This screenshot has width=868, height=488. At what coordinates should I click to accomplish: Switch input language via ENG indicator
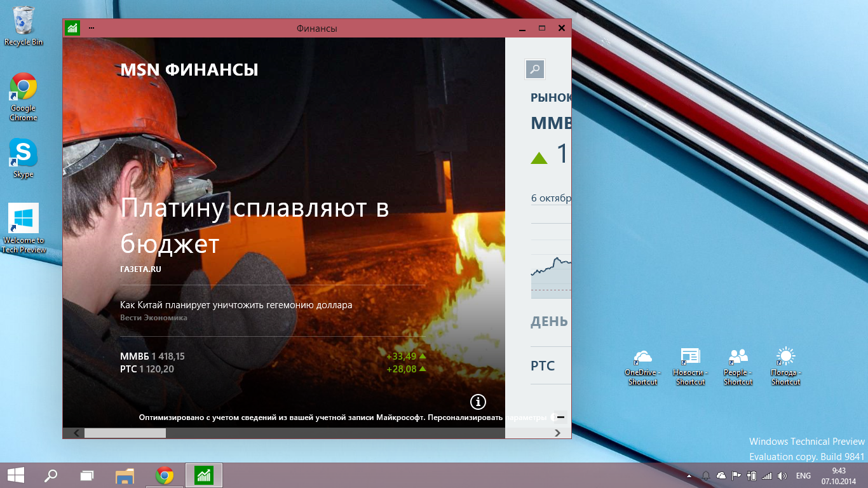(803, 476)
